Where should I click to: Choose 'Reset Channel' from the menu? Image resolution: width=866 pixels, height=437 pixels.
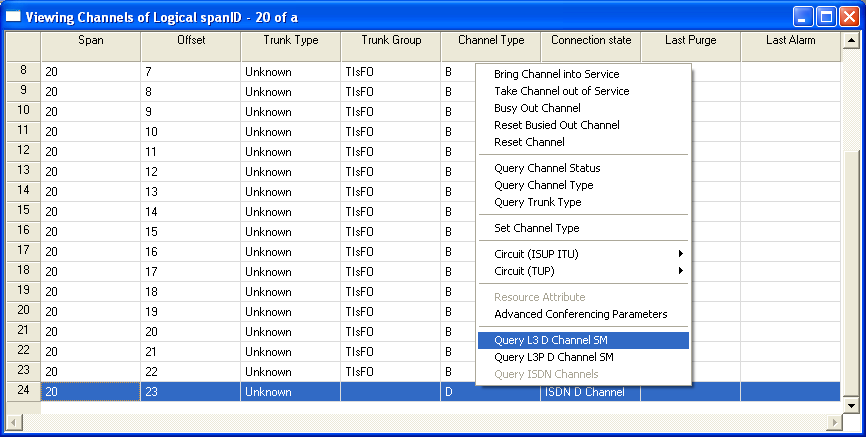click(529, 142)
